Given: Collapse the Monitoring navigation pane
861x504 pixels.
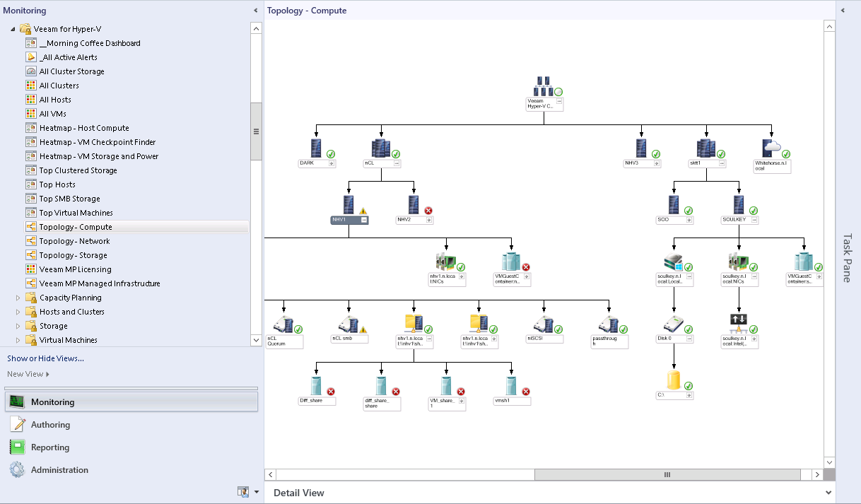Looking at the screenshot, I should (x=255, y=11).
